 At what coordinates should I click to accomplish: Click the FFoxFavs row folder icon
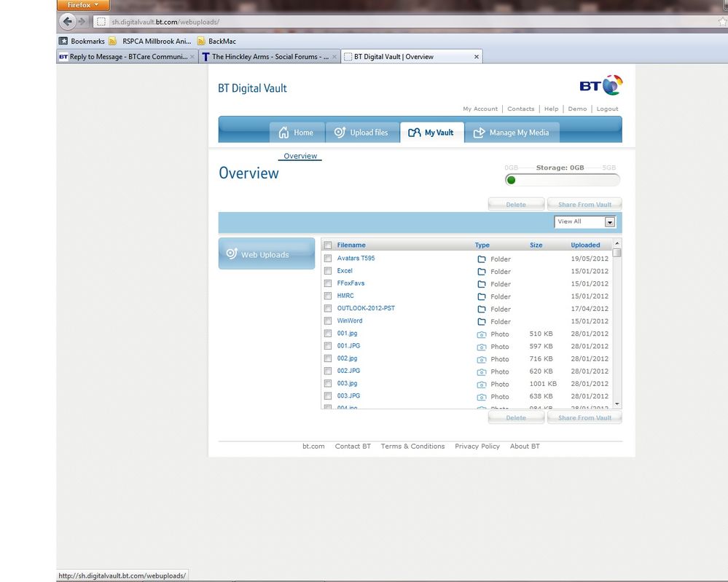click(482, 284)
